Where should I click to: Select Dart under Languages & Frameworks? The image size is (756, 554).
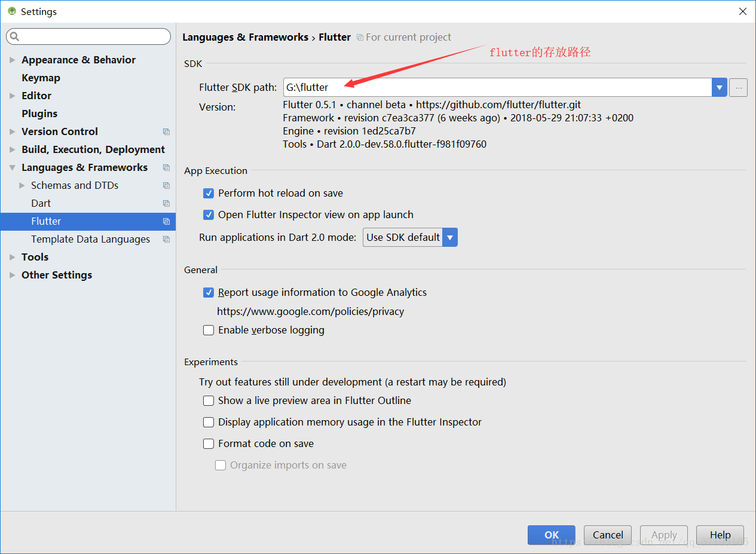click(41, 203)
